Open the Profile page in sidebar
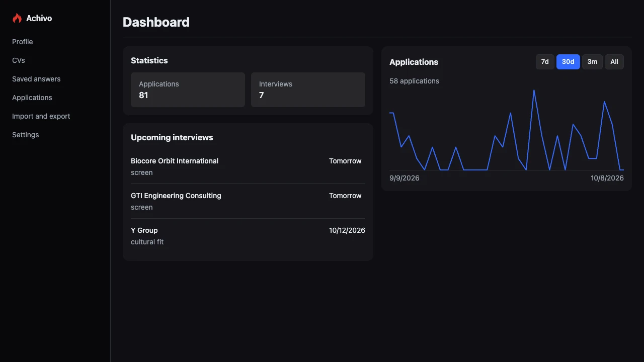 (x=23, y=42)
